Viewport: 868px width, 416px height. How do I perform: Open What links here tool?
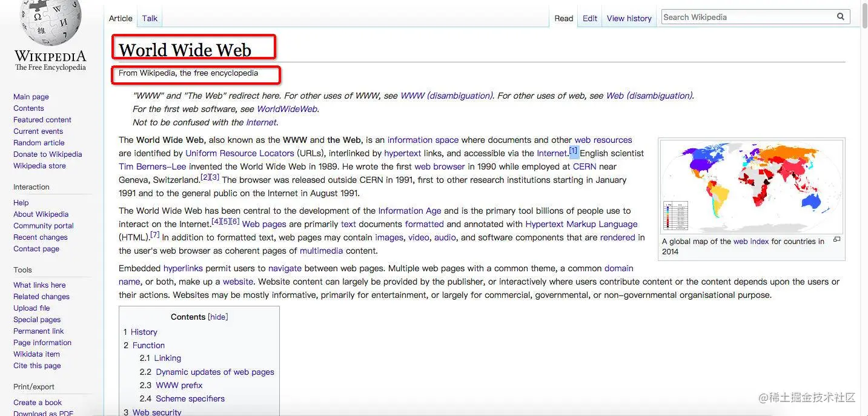click(x=39, y=285)
